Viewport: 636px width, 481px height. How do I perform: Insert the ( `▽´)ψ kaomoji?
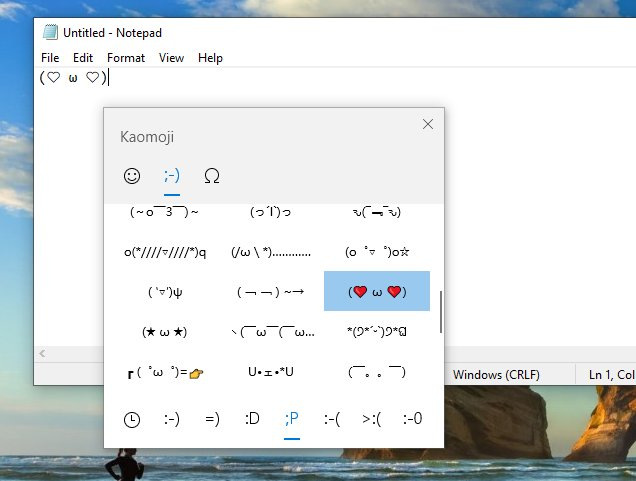click(164, 291)
